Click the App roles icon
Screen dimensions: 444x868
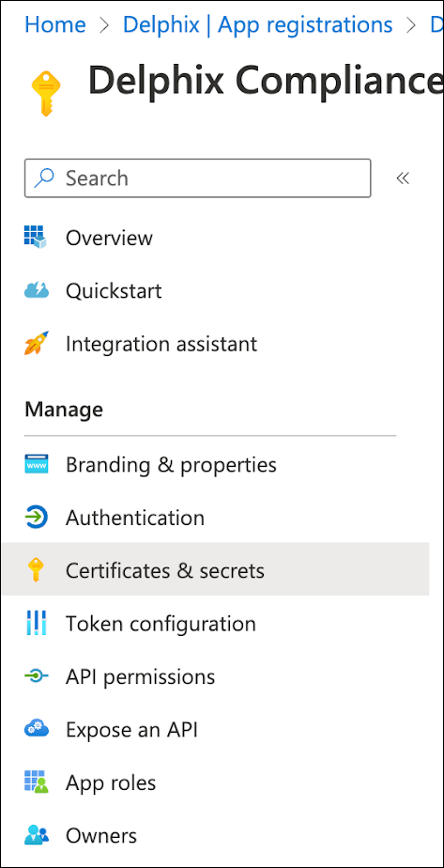[x=36, y=783]
